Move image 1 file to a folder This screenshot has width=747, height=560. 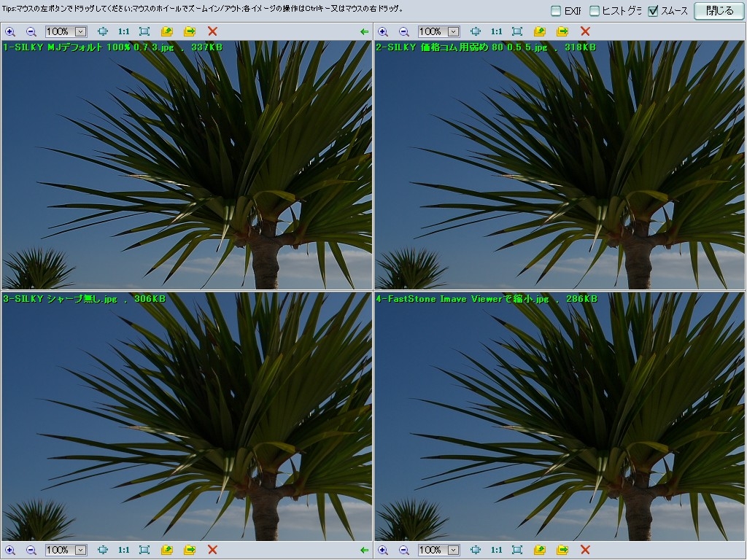tap(190, 32)
